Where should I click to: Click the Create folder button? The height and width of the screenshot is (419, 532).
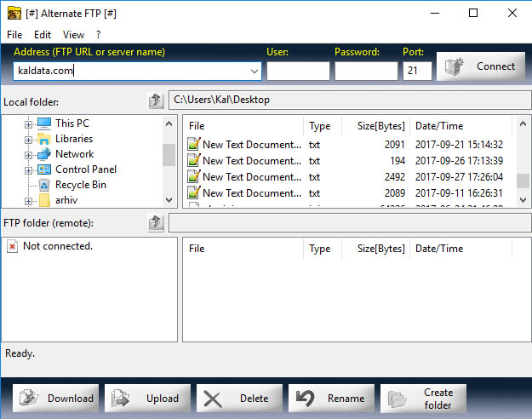tap(423, 399)
